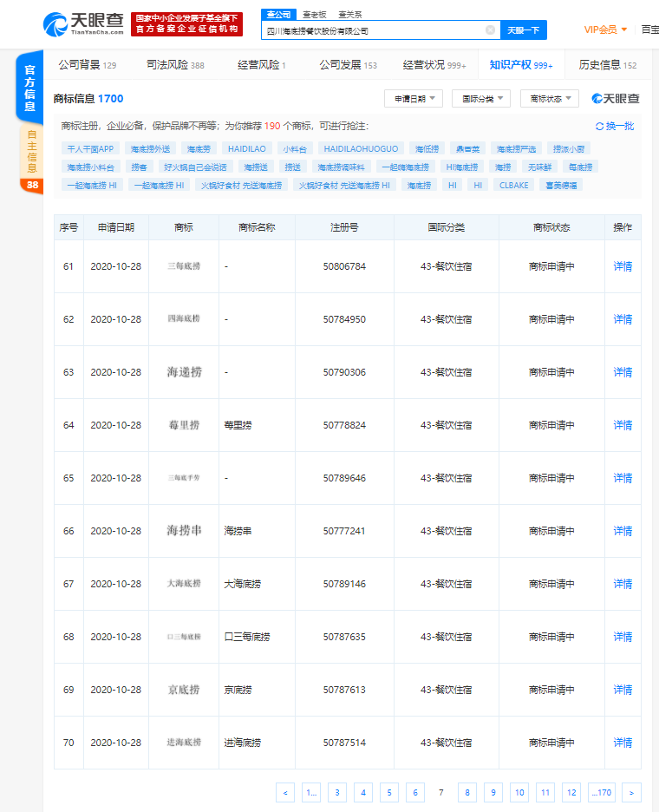Screen dimensions: 659x812
Task: Click the Tianyancha logo in header
Action: click(84, 23)
